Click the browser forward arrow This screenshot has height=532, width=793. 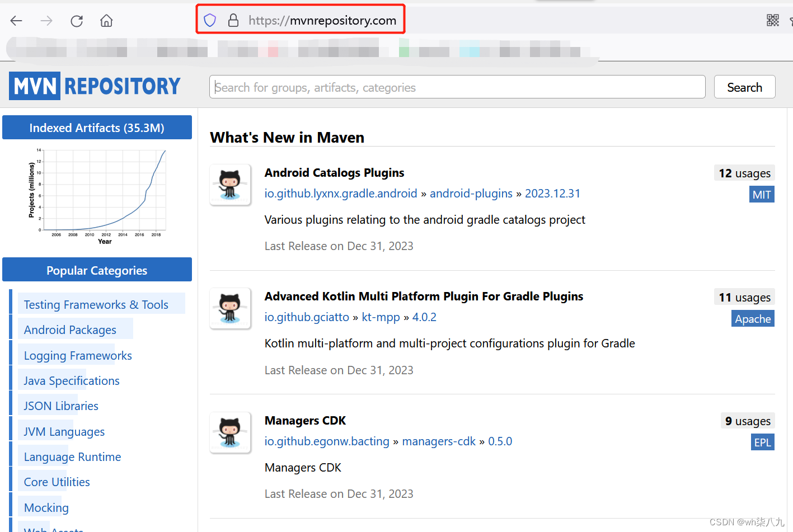pyautogui.click(x=46, y=21)
